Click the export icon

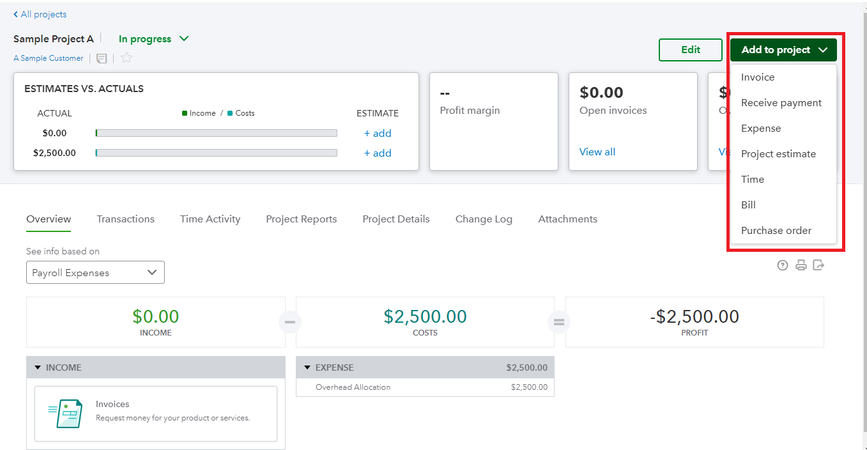pos(818,265)
